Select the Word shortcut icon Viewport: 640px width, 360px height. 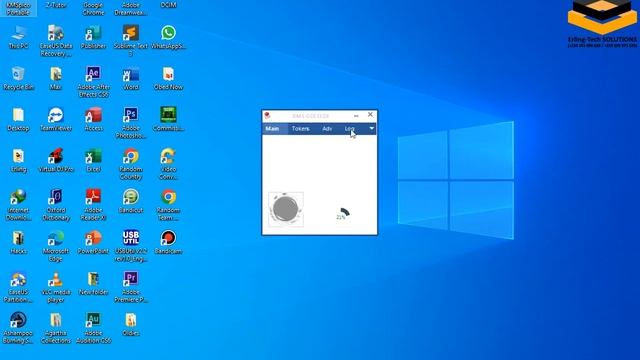131,79
